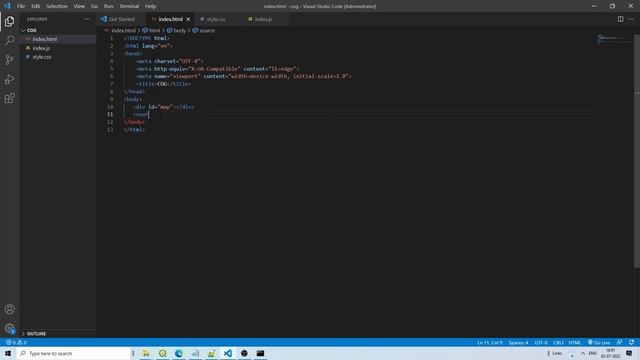Open the Search view in activity bar
The image size is (640, 360).
tap(9, 40)
